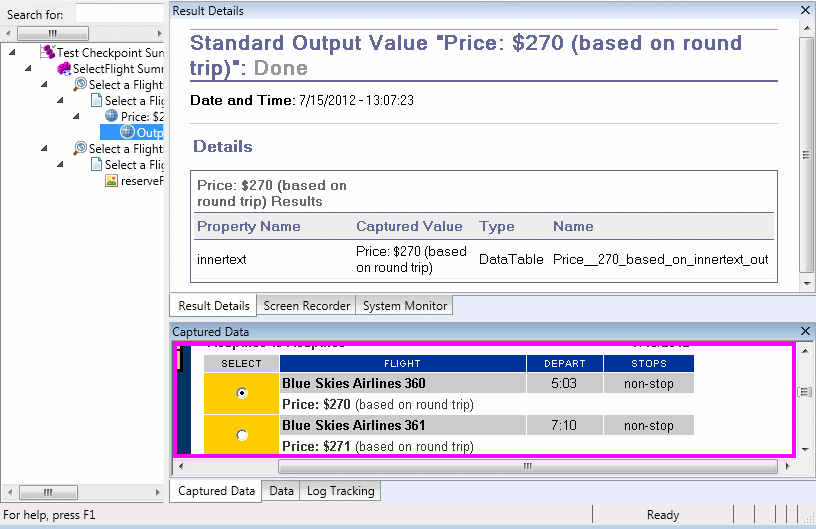
Task: Switch to the Screen Recorder tab
Action: (x=306, y=305)
